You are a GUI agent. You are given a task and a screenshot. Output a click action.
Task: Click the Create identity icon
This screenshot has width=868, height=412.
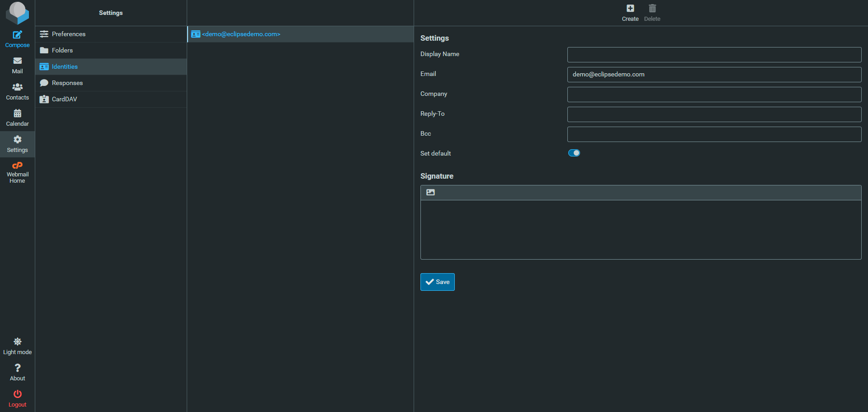coord(630,9)
